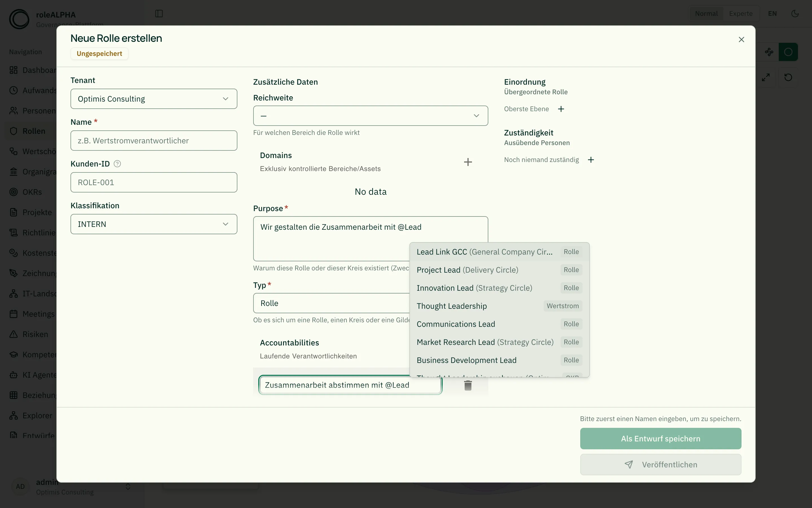
Task: Open the Typ dropdown showing Rolle
Action: pyautogui.click(x=332, y=303)
